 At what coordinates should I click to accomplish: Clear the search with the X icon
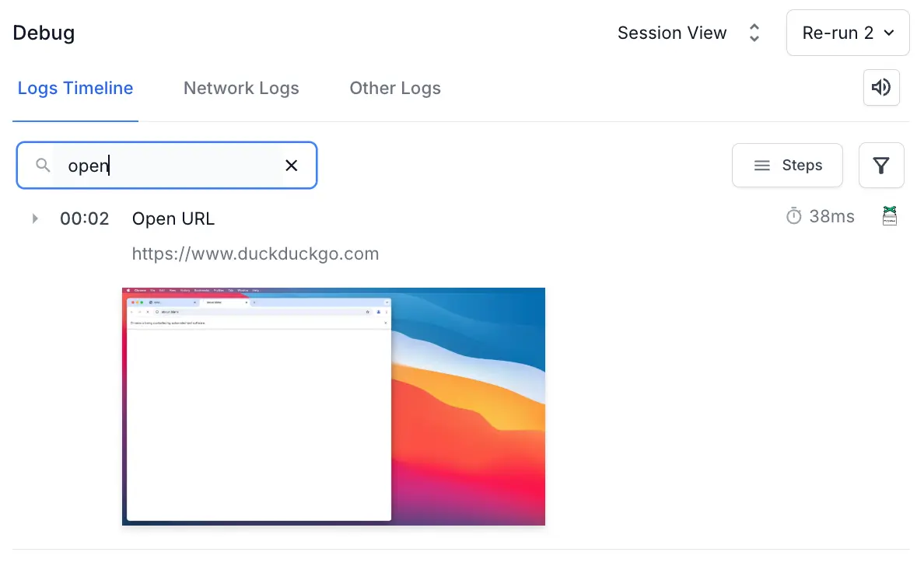(292, 165)
